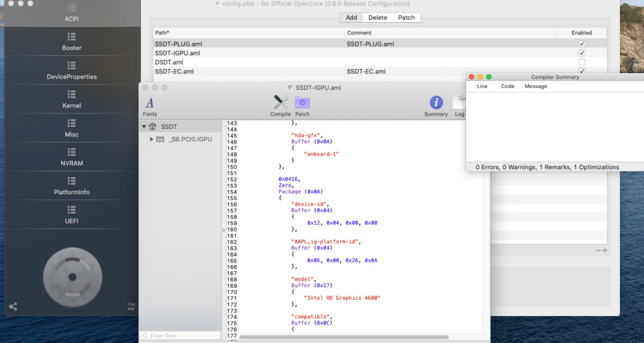The image size is (644, 343).
Task: Click the "AAPL,ig-platform-id" string
Action: click(326, 242)
